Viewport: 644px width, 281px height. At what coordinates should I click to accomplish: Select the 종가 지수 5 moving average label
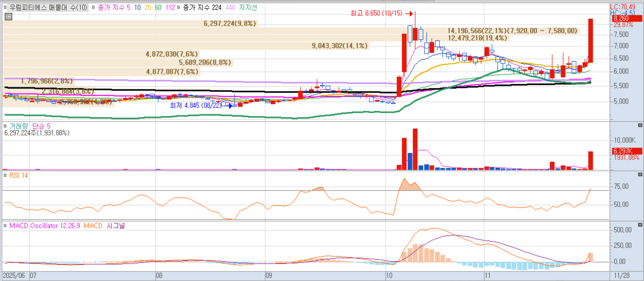point(114,7)
